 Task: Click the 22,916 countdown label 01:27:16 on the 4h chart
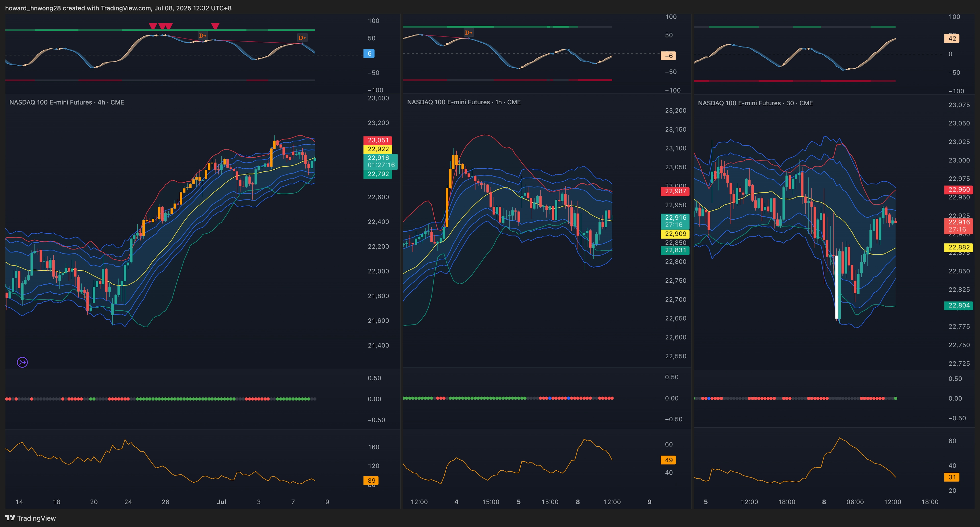tap(381, 162)
